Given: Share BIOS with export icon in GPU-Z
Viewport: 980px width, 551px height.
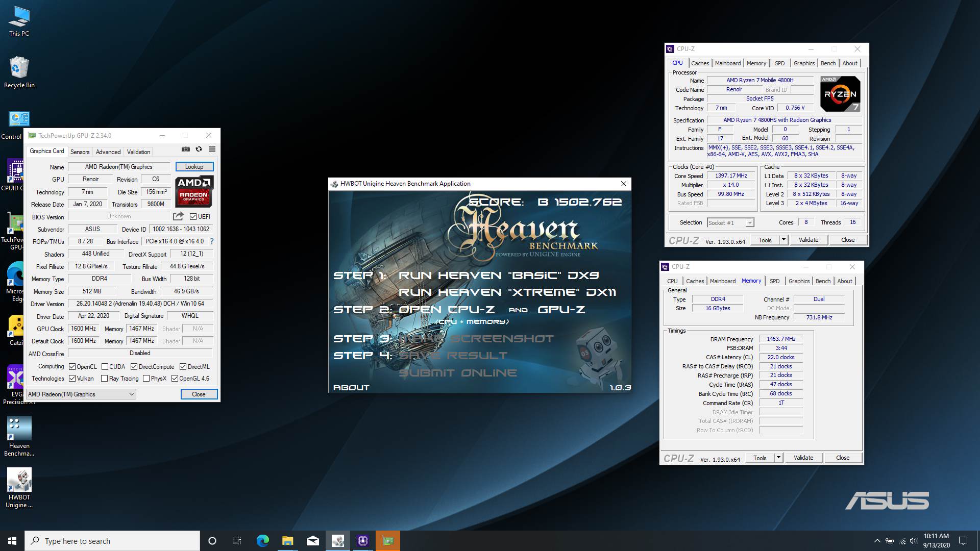Looking at the screenshot, I should tap(178, 216).
